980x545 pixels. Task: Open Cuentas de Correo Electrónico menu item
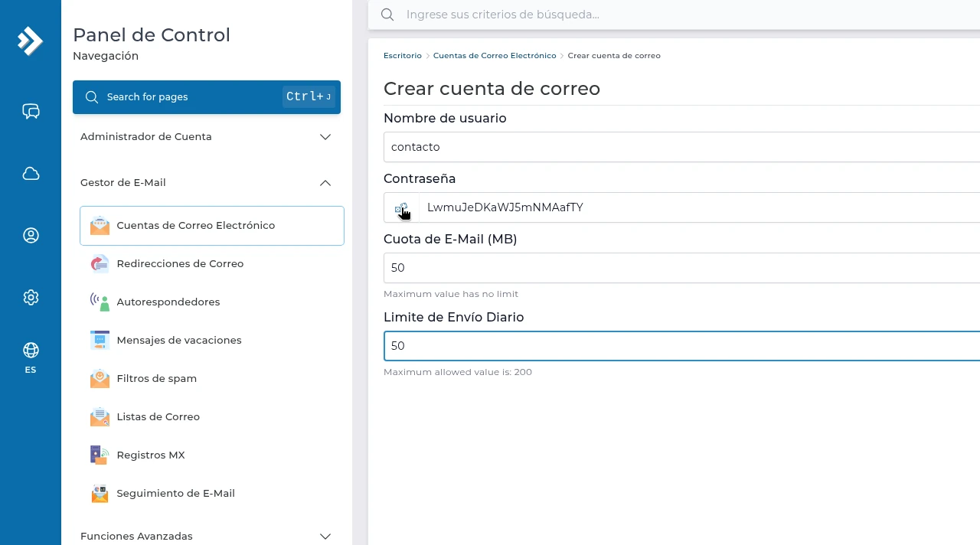pyautogui.click(x=212, y=226)
